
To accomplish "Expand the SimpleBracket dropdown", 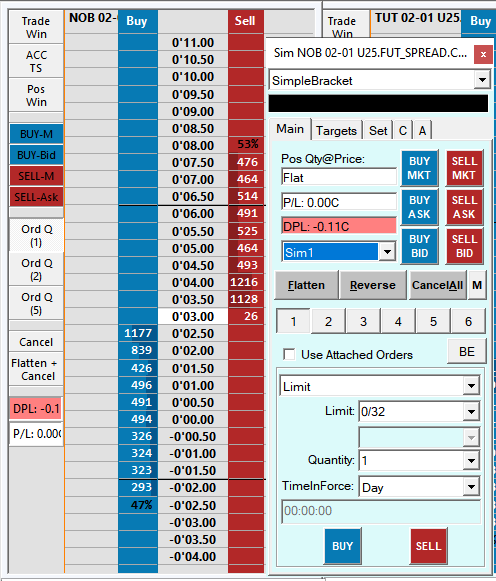I will [x=482, y=80].
